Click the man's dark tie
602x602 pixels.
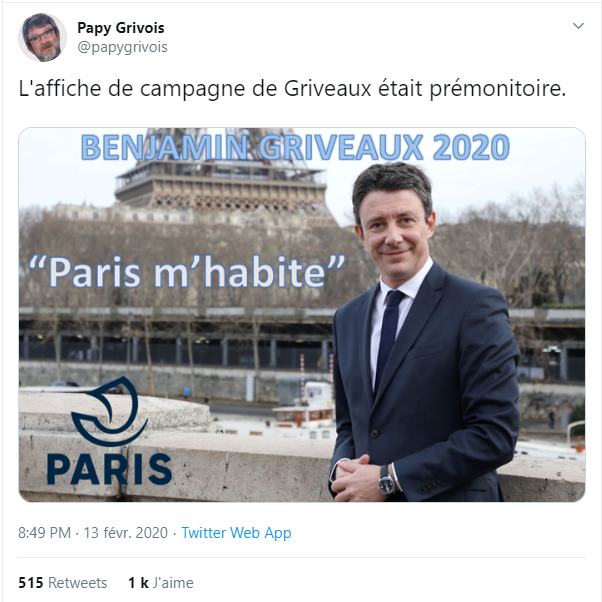[x=389, y=338]
